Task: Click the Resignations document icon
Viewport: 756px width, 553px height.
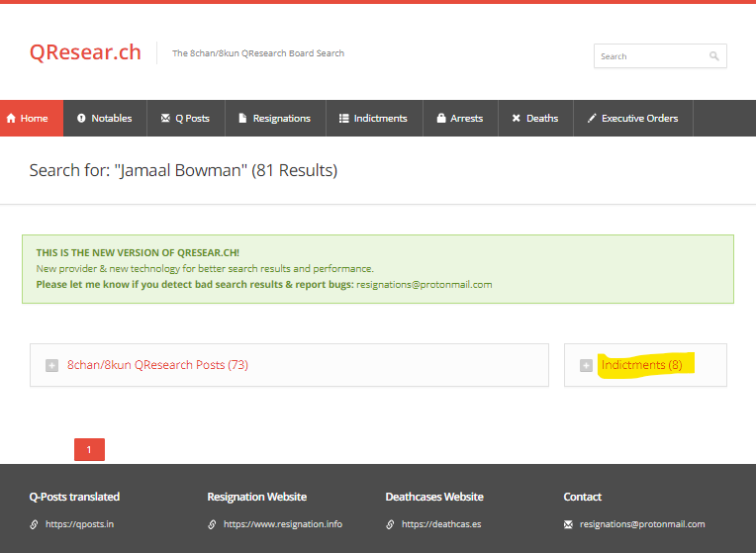Action: click(x=242, y=118)
